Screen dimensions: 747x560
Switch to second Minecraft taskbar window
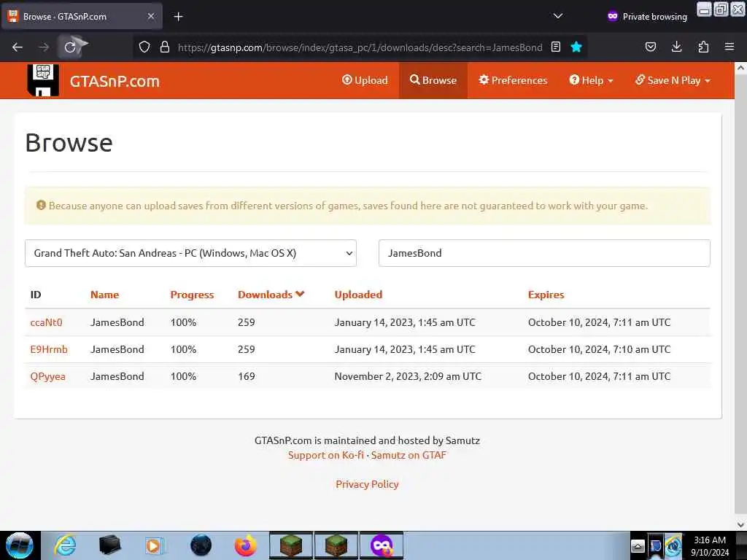[x=336, y=545]
